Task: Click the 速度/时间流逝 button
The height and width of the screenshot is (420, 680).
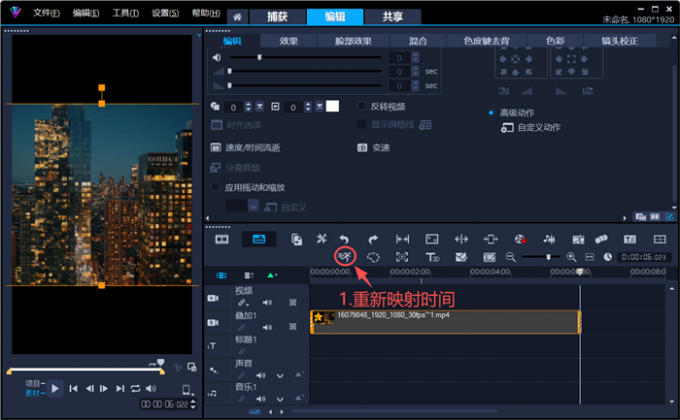Action: (x=245, y=148)
